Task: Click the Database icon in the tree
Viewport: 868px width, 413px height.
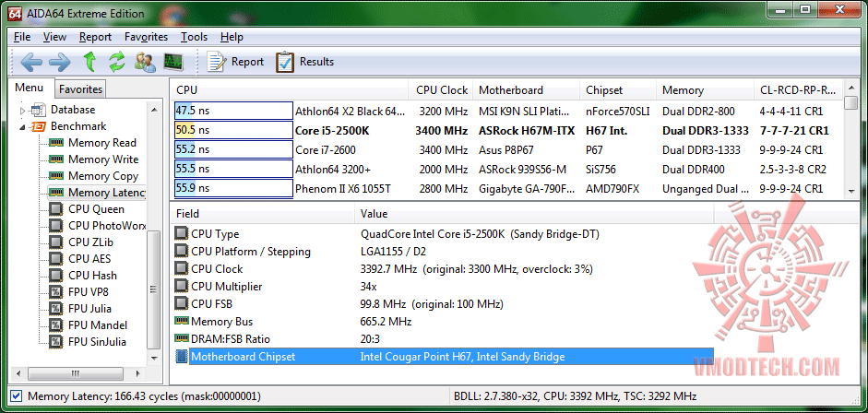Action: pos(38,110)
